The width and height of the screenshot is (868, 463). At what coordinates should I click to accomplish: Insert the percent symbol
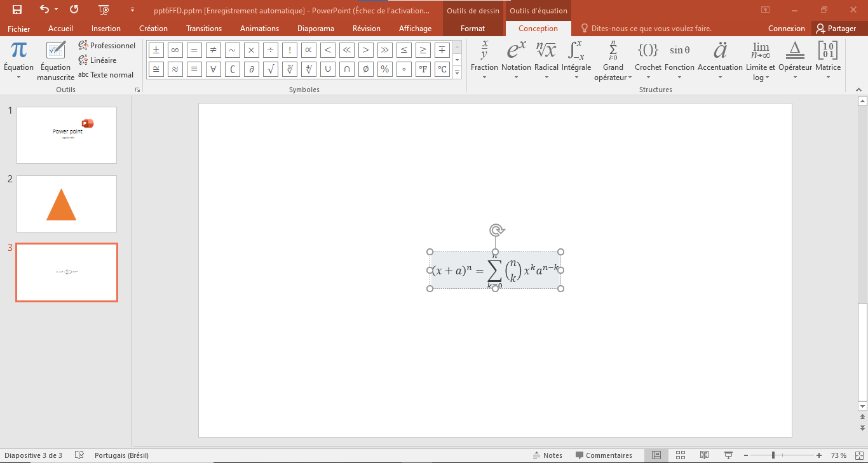coord(384,69)
